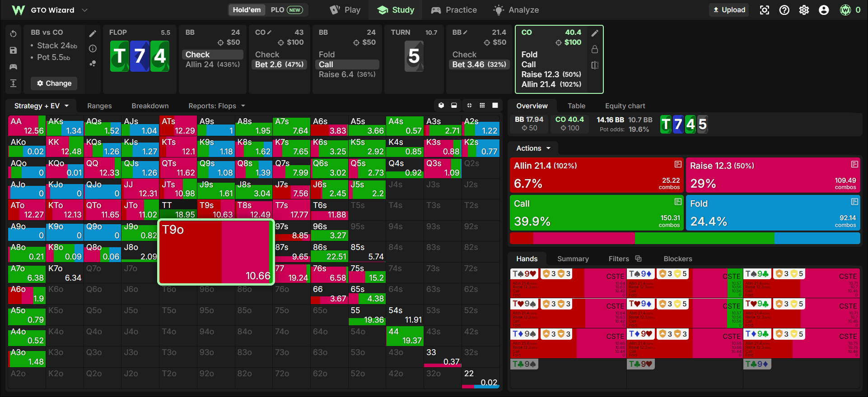Image resolution: width=868 pixels, height=397 pixels.
Task: Click the turn 5 card
Action: [x=414, y=56]
